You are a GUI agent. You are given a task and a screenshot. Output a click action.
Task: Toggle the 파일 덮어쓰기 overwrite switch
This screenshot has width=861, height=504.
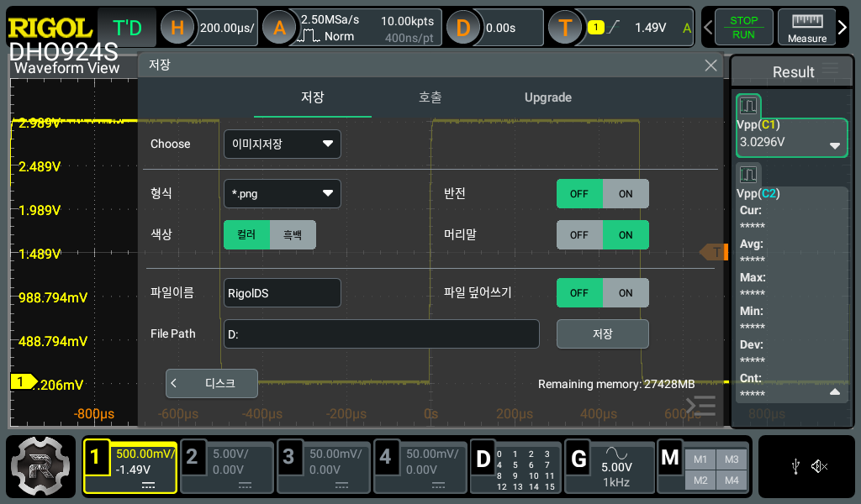(x=602, y=293)
